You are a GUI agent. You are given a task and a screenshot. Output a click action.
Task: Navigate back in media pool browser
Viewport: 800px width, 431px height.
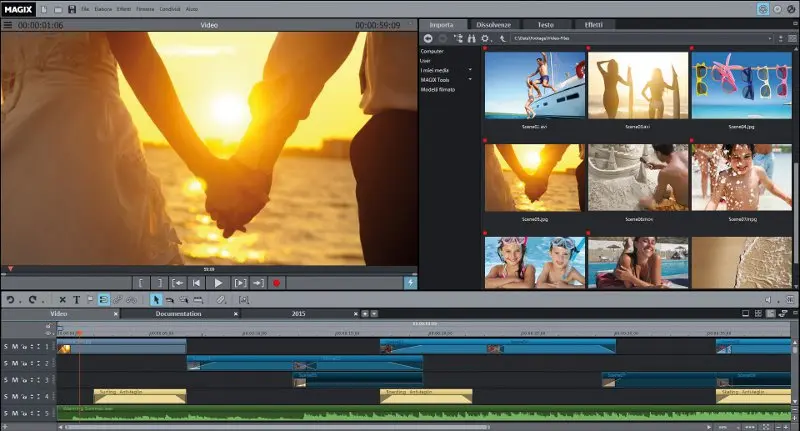(428, 38)
